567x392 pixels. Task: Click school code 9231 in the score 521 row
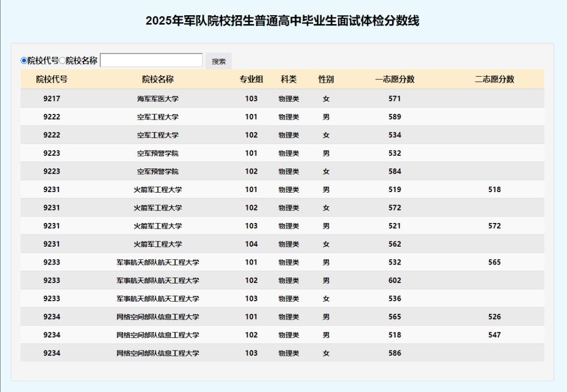tap(51, 226)
